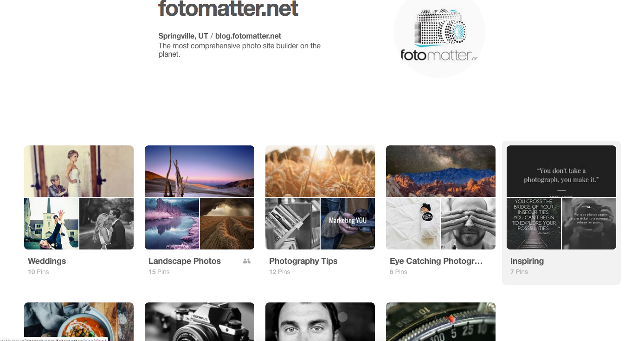Open the Olympus camera board cover

pyautogui.click(x=200, y=321)
